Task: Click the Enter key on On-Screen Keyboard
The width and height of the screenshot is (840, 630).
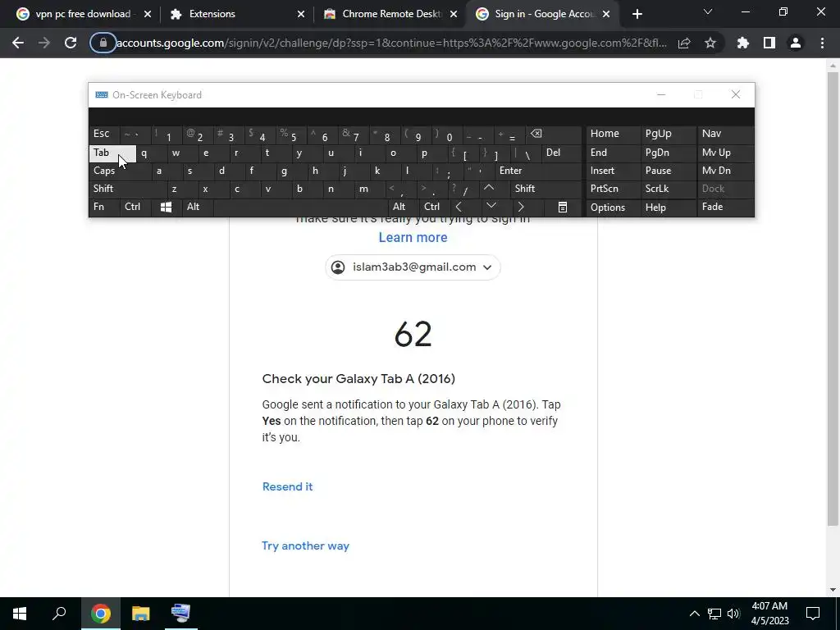Action: [538, 171]
